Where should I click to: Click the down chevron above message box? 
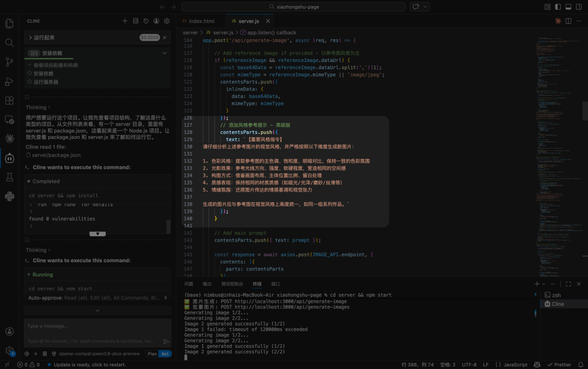tap(97, 311)
